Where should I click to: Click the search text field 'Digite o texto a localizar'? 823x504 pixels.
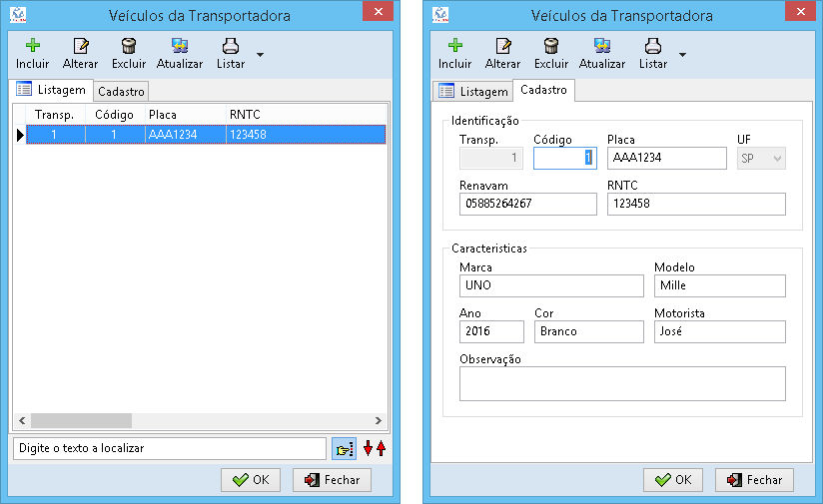pos(170,448)
